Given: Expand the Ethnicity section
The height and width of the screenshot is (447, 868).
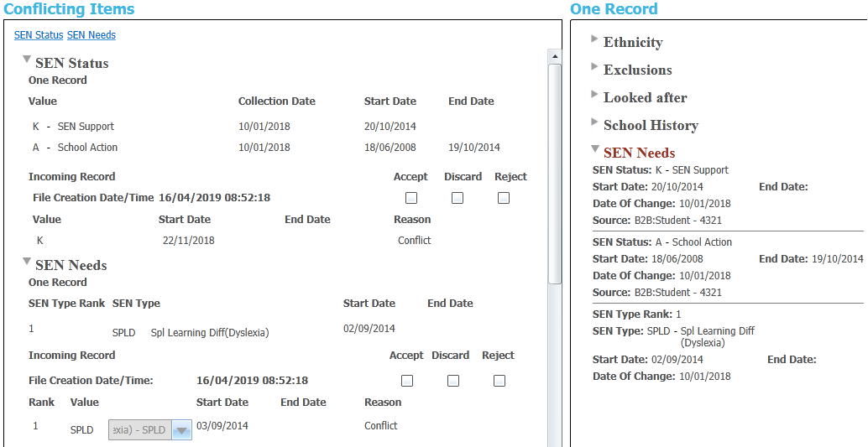Looking at the screenshot, I should [x=594, y=39].
